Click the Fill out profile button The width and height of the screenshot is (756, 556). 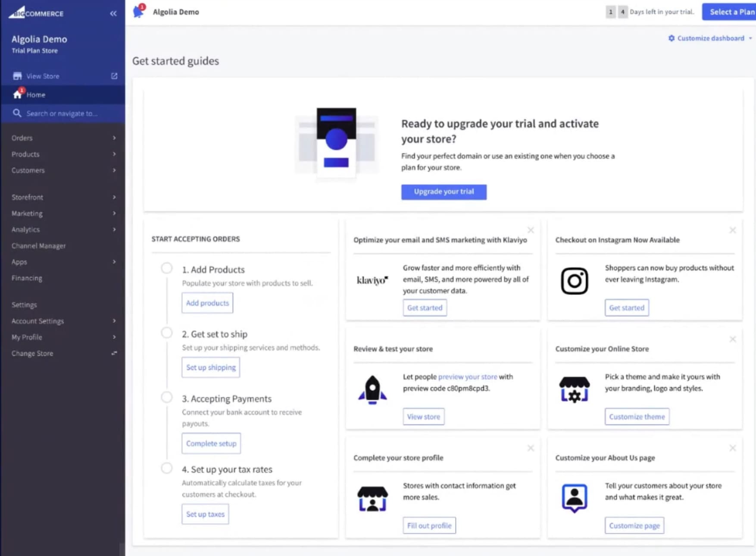pyautogui.click(x=429, y=525)
